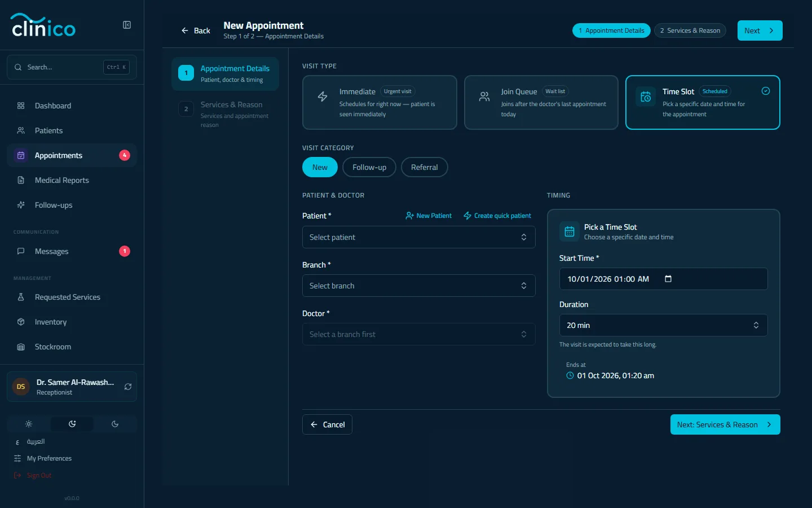Go Back using arrow button
The image size is (812, 508).
click(195, 30)
